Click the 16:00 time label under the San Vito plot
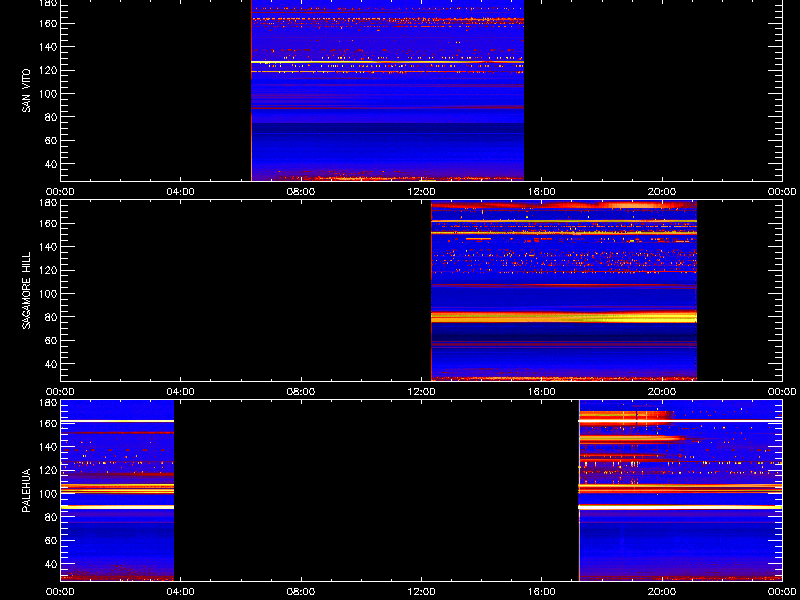Image resolution: width=800 pixels, height=600 pixels. [x=542, y=192]
